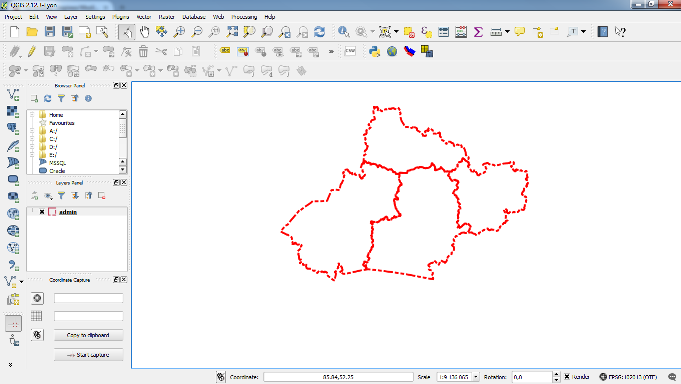Click the Refresh map icon
681x384 pixels.
pyautogui.click(x=320, y=32)
